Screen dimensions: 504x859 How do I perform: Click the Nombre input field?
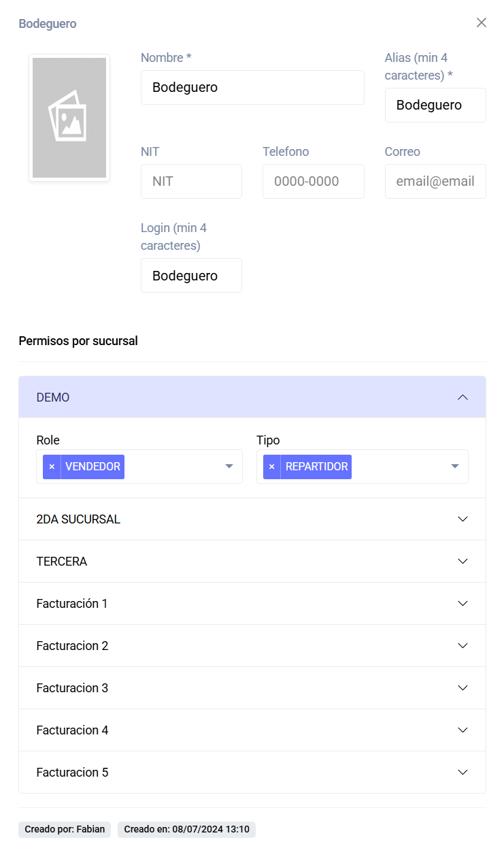click(252, 87)
